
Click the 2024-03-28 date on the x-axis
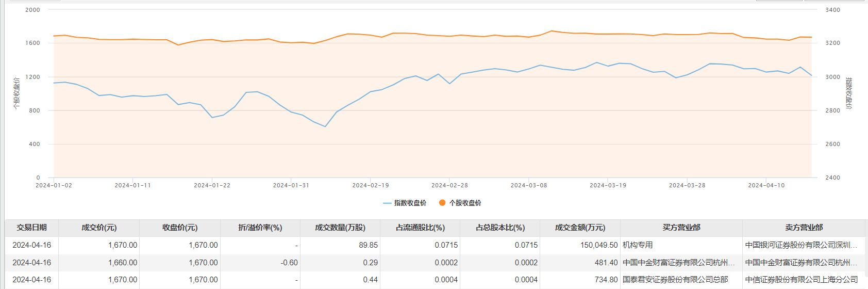(687, 185)
